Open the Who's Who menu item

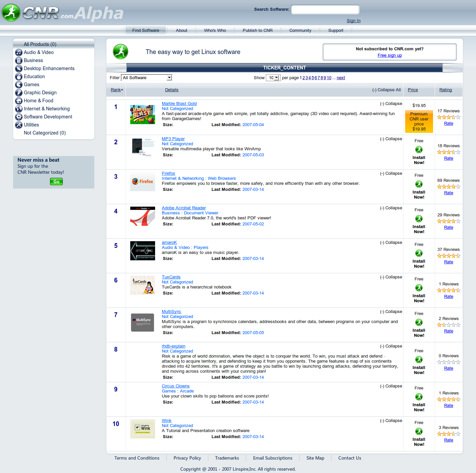(215, 30)
